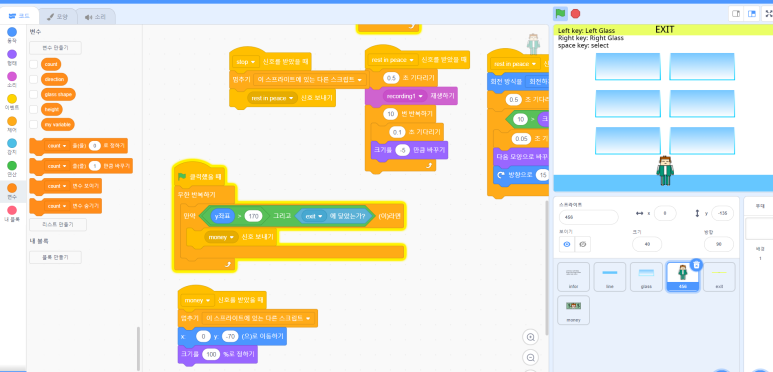This screenshot has width=773, height=372.
Task: Enable fullscreen stage mode
Action: (x=768, y=14)
